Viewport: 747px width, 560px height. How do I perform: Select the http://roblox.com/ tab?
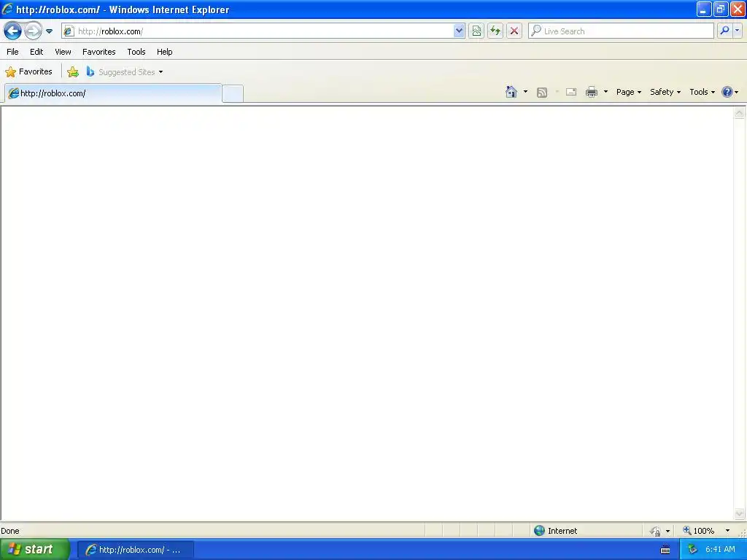113,93
